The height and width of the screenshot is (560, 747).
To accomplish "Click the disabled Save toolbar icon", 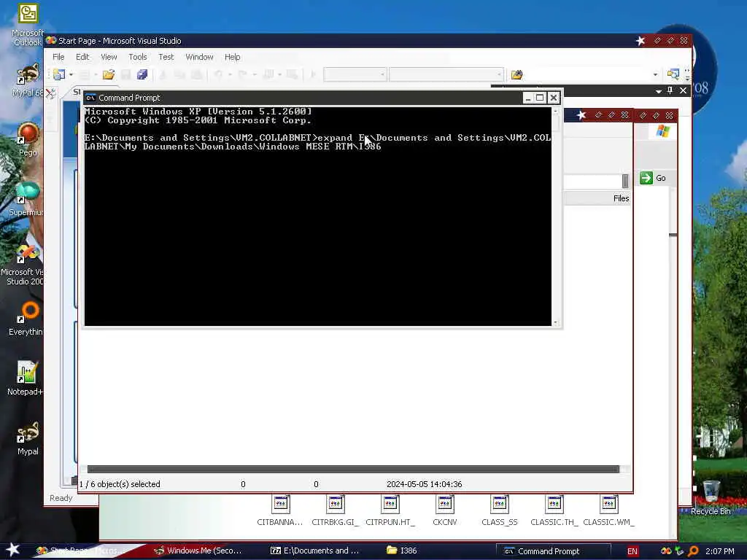I will 125,74.
